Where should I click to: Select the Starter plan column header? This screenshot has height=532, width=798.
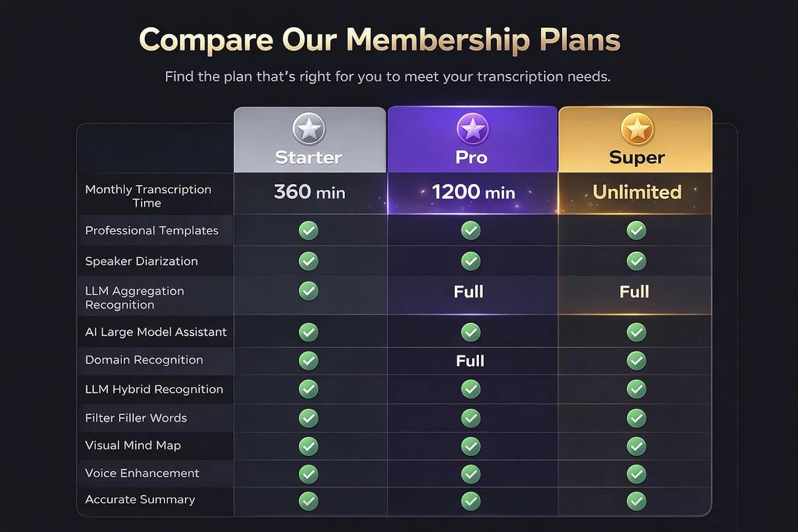pos(309,157)
